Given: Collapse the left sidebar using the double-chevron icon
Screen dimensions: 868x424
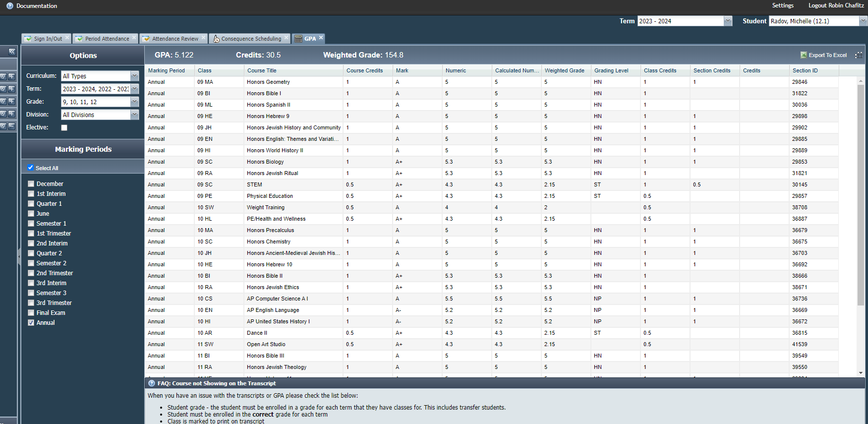Looking at the screenshot, I should tap(12, 52).
